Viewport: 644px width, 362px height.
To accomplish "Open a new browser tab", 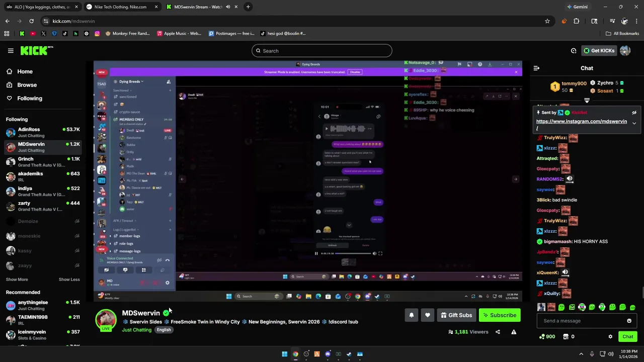I will (x=248, y=7).
